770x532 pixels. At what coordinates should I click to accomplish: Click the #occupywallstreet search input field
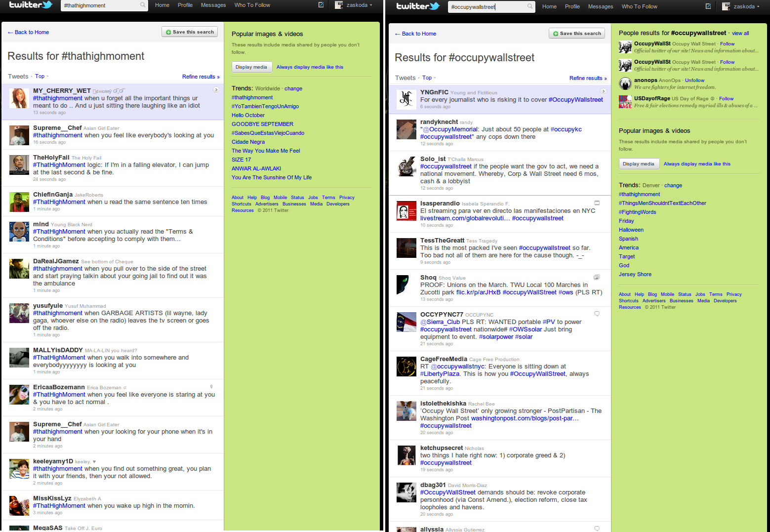coord(491,7)
